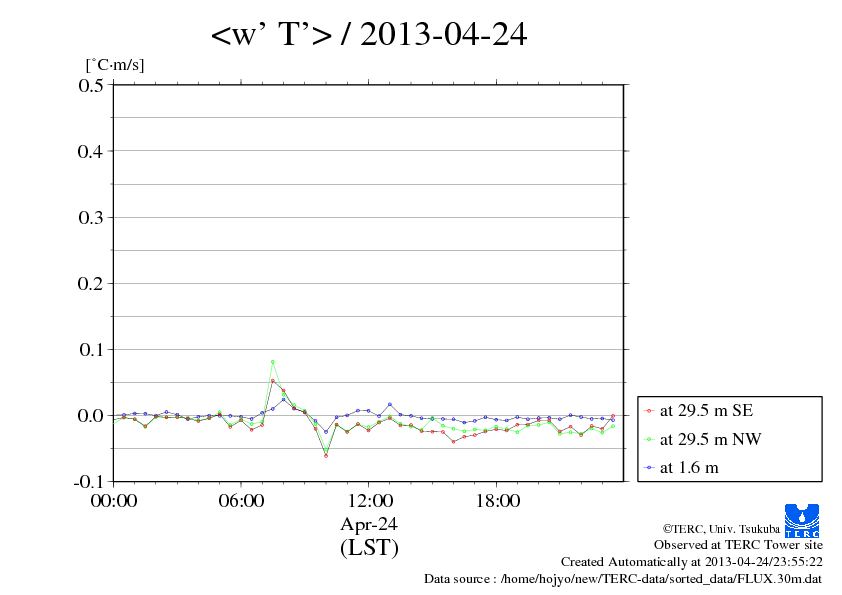Click the TERC logo icon
The width and height of the screenshot is (842, 595).
(x=802, y=520)
